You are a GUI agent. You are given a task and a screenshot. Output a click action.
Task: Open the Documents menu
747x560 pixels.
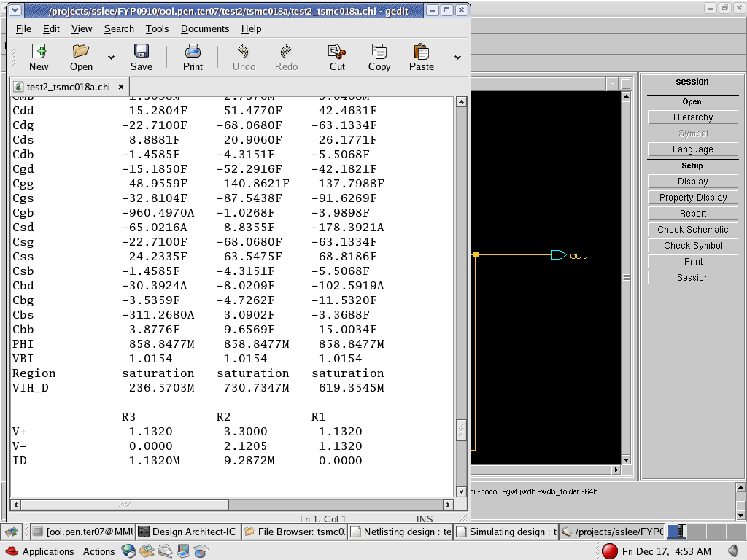205,28
